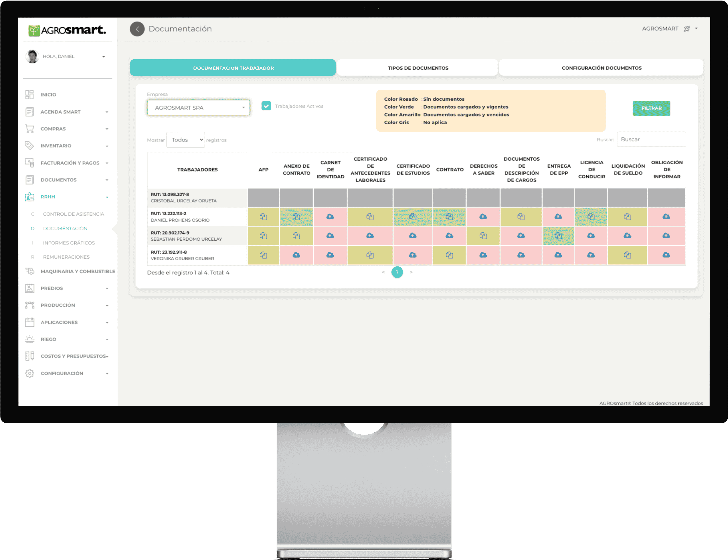The width and height of the screenshot is (728, 560).
Task: Open Remuneraciones under RRHH
Action: coord(66,257)
